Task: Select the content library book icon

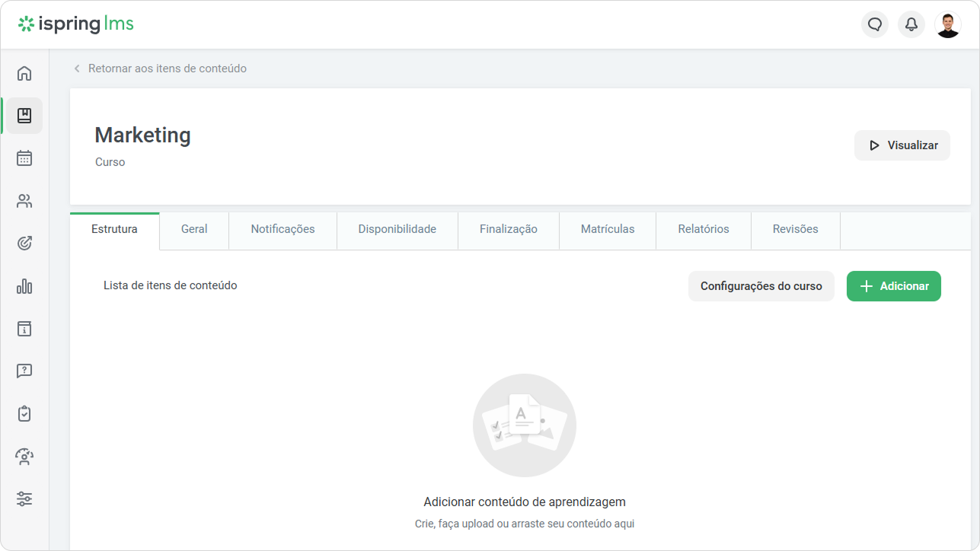Action: 24,116
